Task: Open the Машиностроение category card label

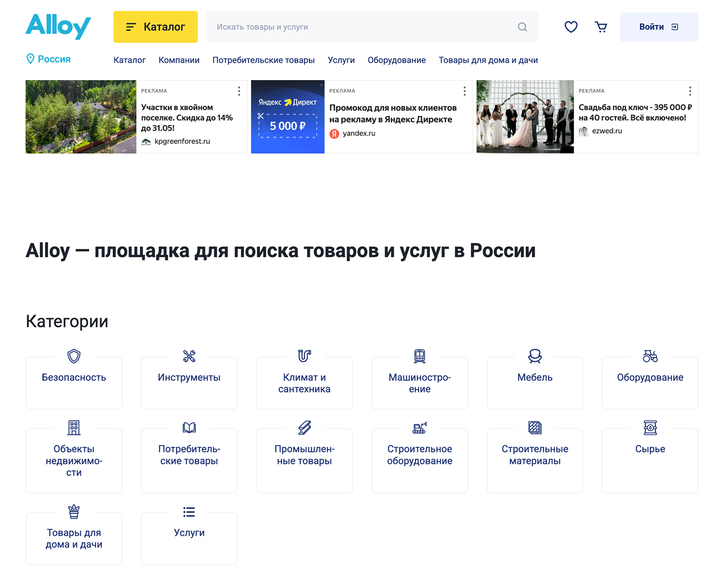Action: click(x=420, y=383)
